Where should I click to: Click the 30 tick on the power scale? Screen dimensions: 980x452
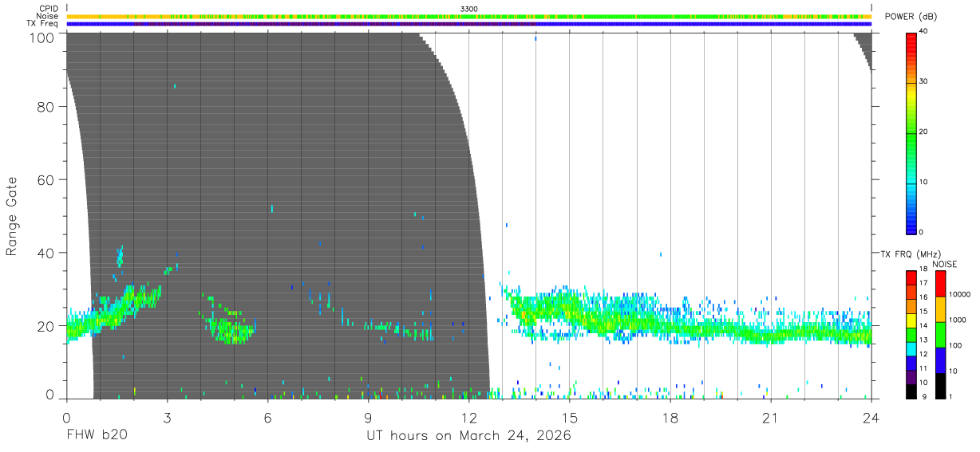(924, 81)
